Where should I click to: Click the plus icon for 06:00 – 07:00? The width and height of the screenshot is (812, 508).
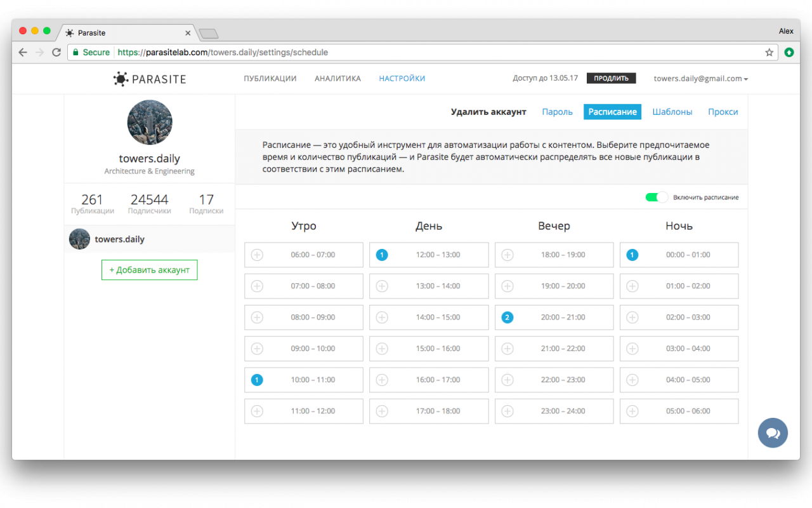[257, 255]
